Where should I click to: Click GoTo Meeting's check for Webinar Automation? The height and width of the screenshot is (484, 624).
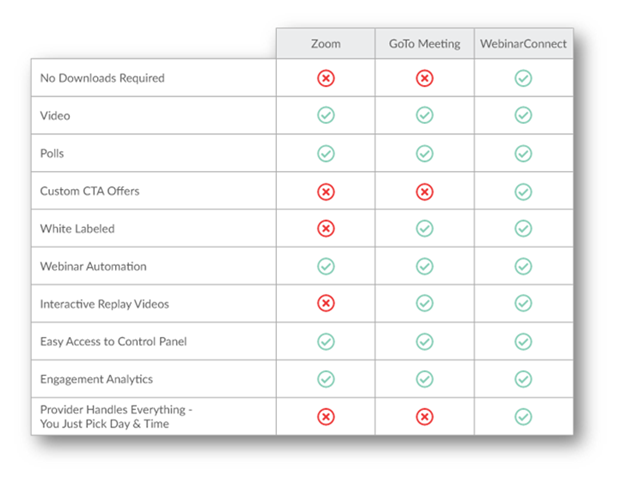(425, 266)
